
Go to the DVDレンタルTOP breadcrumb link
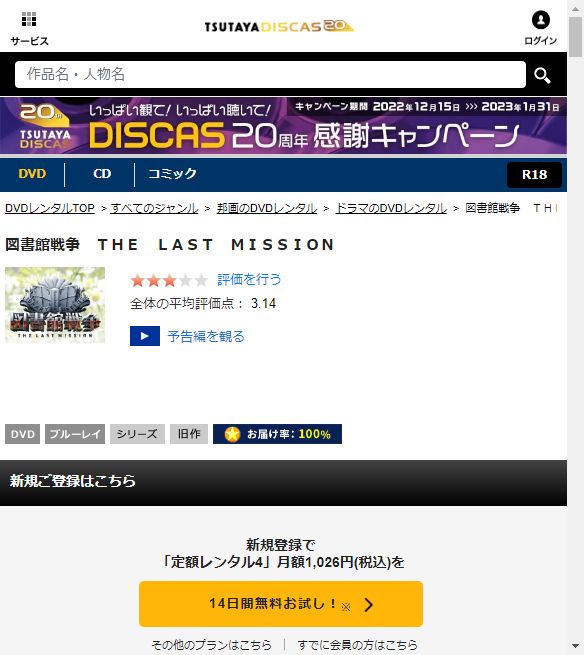coord(50,208)
